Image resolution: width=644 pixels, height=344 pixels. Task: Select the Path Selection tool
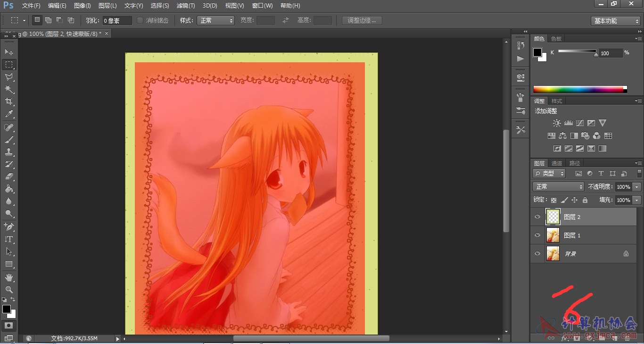point(9,252)
